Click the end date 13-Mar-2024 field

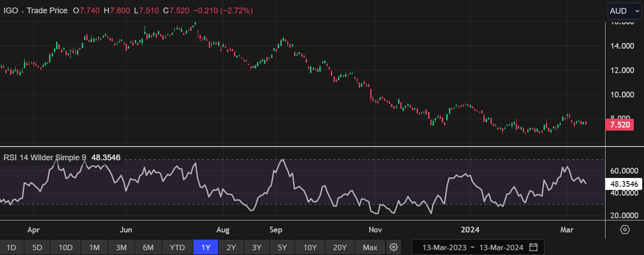[x=500, y=247]
